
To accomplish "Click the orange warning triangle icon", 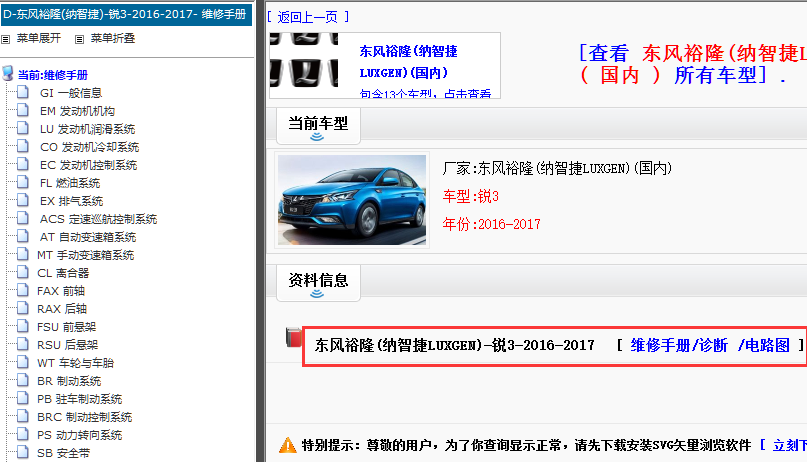I will click(288, 445).
